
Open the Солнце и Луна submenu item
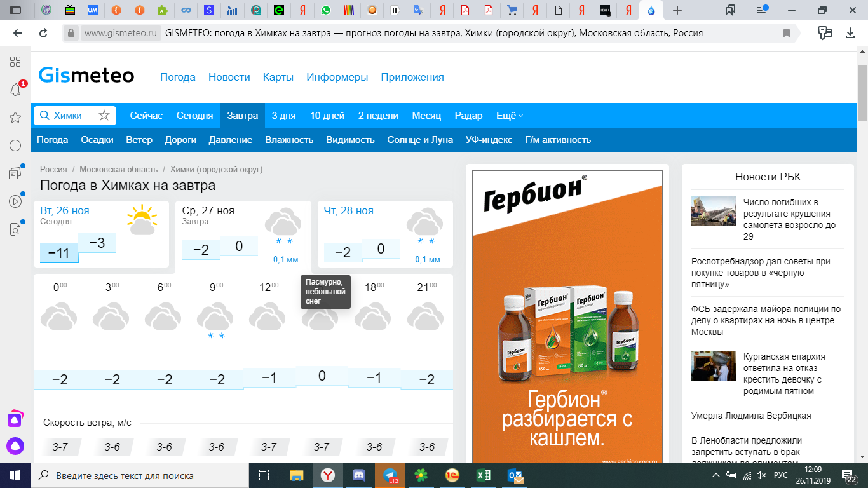(x=420, y=140)
